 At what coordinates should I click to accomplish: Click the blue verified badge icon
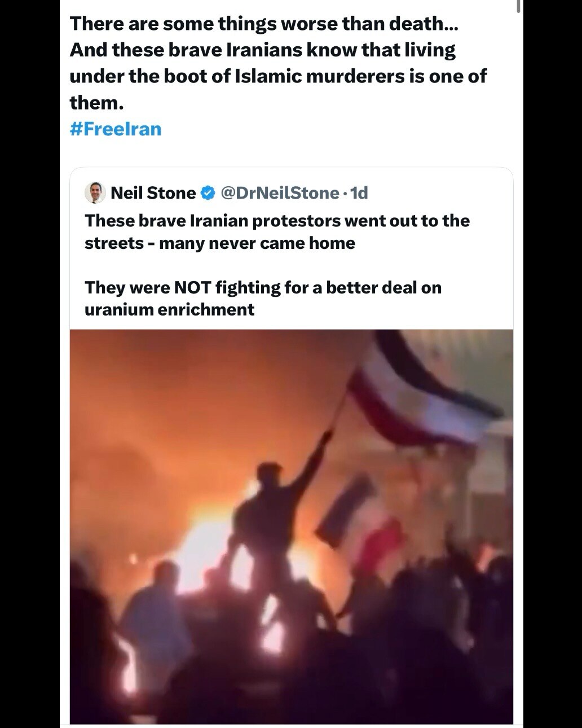pos(207,193)
